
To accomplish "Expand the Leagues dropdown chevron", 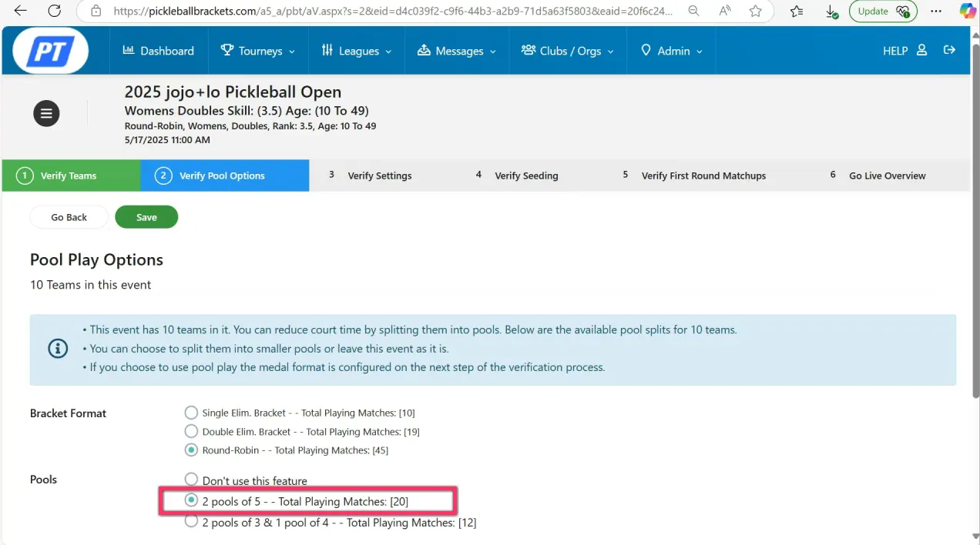I will (x=388, y=52).
